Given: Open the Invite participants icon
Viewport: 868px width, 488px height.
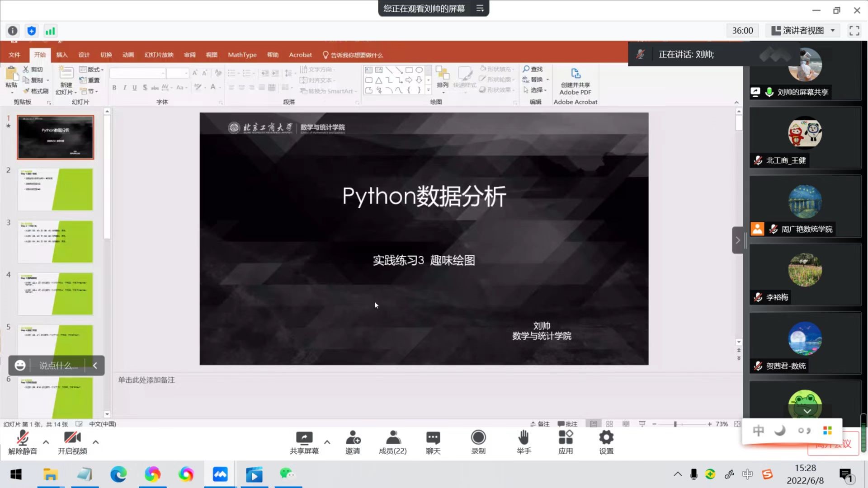Looking at the screenshot, I should 353,438.
